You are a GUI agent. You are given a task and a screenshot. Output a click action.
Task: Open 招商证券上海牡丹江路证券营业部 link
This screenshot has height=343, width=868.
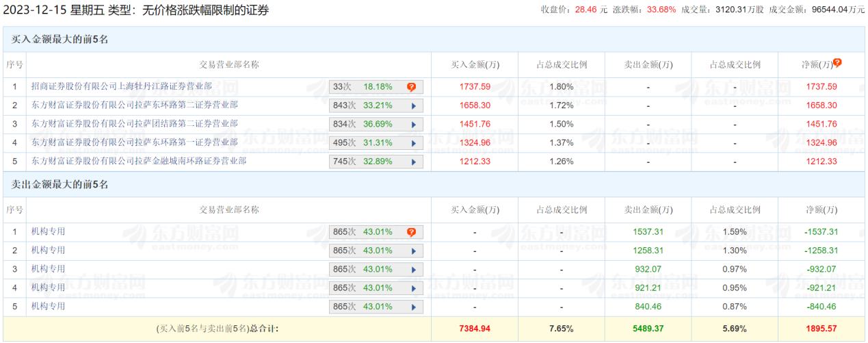coord(122,86)
